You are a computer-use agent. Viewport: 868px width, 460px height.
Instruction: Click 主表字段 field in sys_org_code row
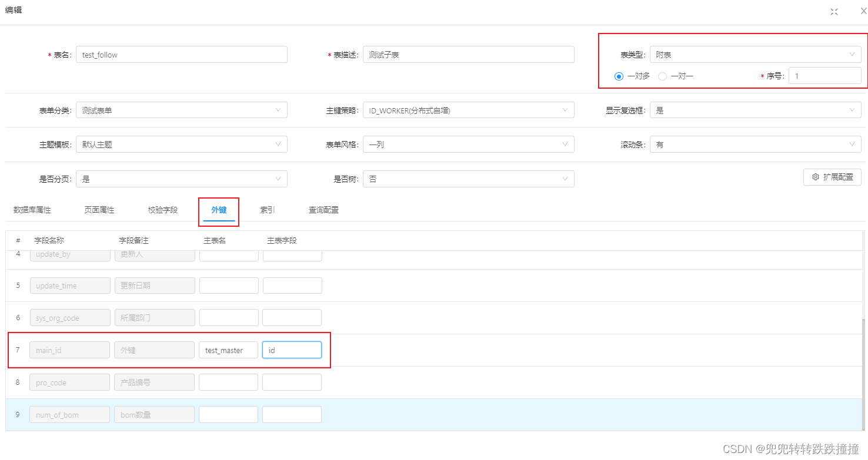point(292,318)
